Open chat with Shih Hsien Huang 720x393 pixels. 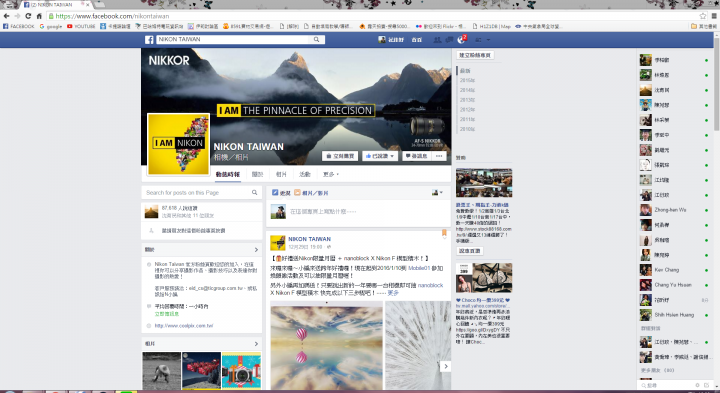(673, 315)
